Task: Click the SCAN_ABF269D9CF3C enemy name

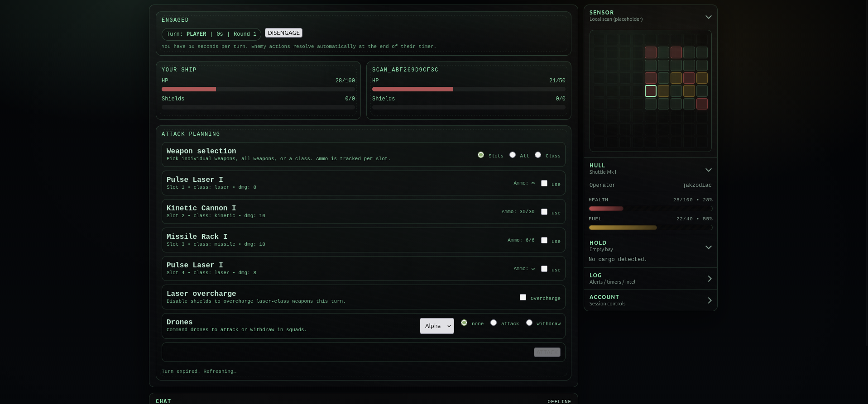Action: pos(405,70)
